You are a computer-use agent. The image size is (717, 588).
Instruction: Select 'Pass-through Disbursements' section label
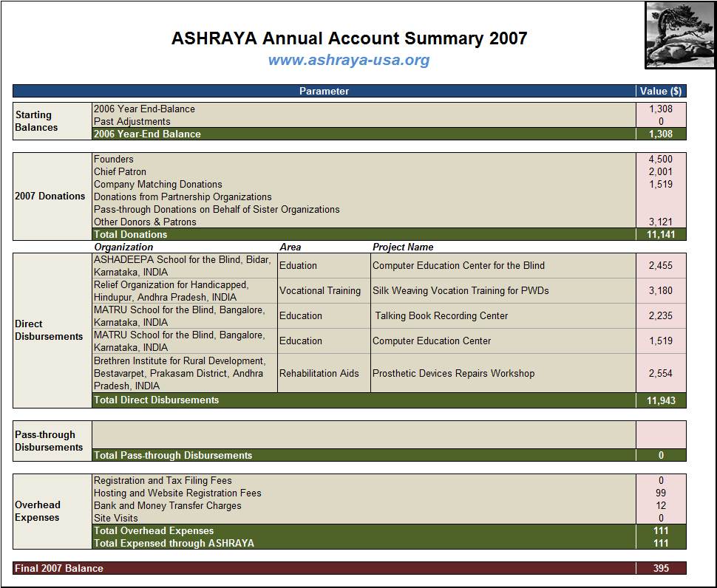(x=49, y=441)
